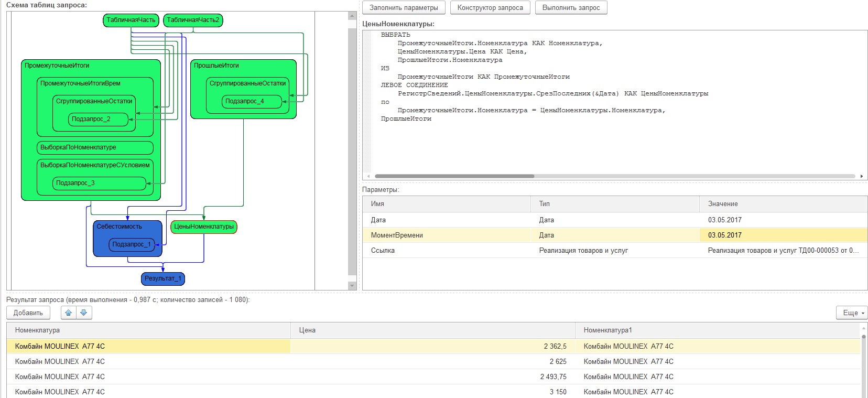The height and width of the screenshot is (398, 868).
Task: Select СгруппированныеОстатки title in ПрошлыеИтоги
Action: pyautogui.click(x=248, y=83)
